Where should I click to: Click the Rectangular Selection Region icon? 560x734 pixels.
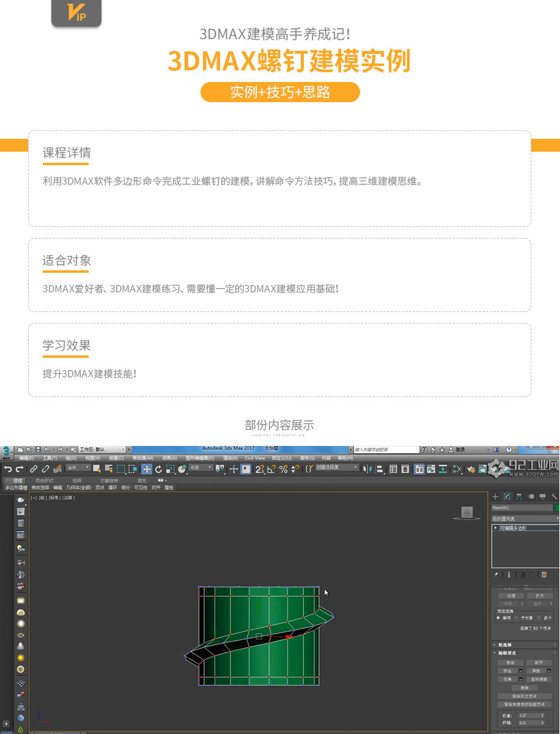(x=121, y=469)
